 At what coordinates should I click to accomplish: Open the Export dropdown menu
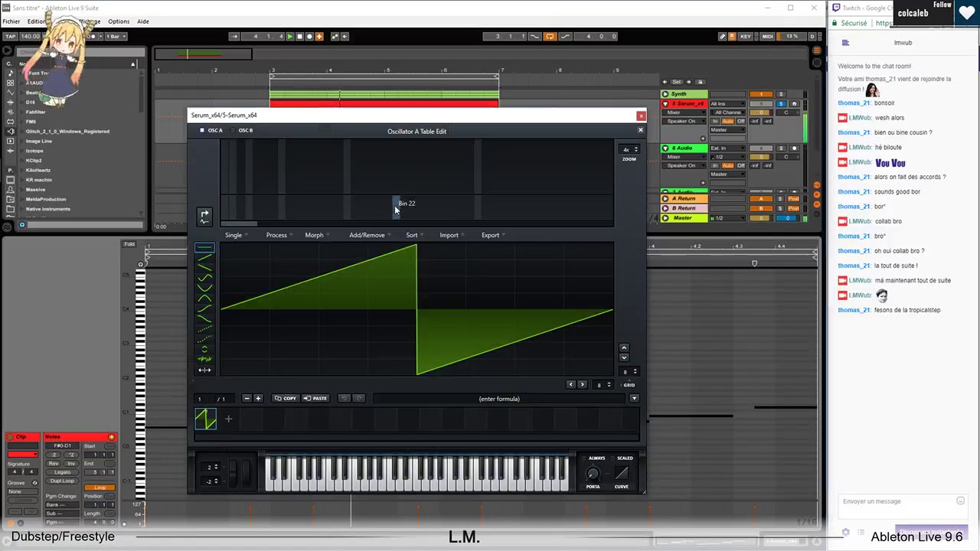pos(493,235)
